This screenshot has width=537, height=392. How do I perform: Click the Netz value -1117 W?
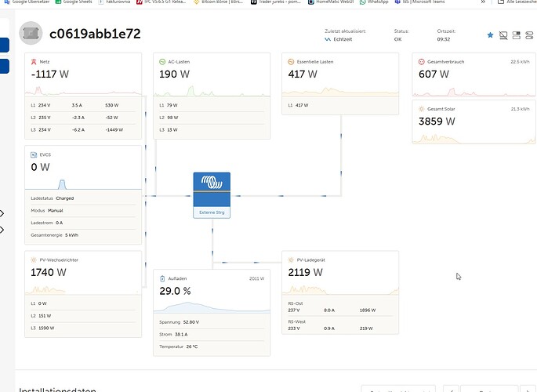(x=49, y=74)
